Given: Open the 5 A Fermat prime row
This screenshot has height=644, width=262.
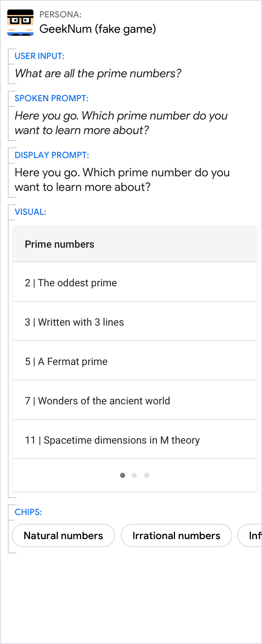Looking at the screenshot, I should click(x=135, y=362).
